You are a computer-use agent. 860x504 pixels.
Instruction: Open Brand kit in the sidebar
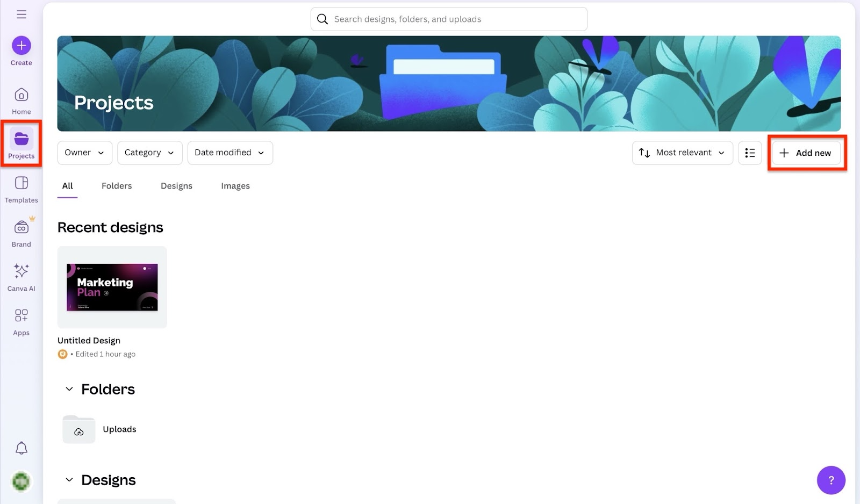[21, 234]
